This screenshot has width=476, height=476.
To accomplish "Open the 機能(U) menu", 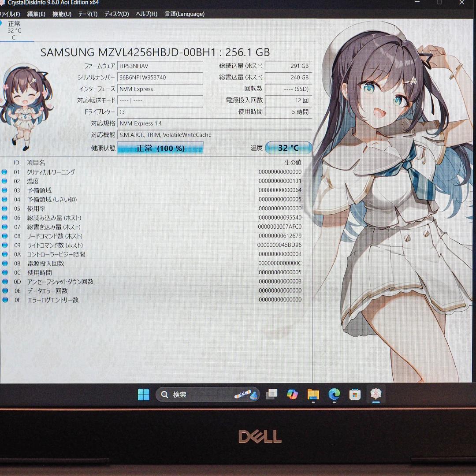I will click(62, 14).
